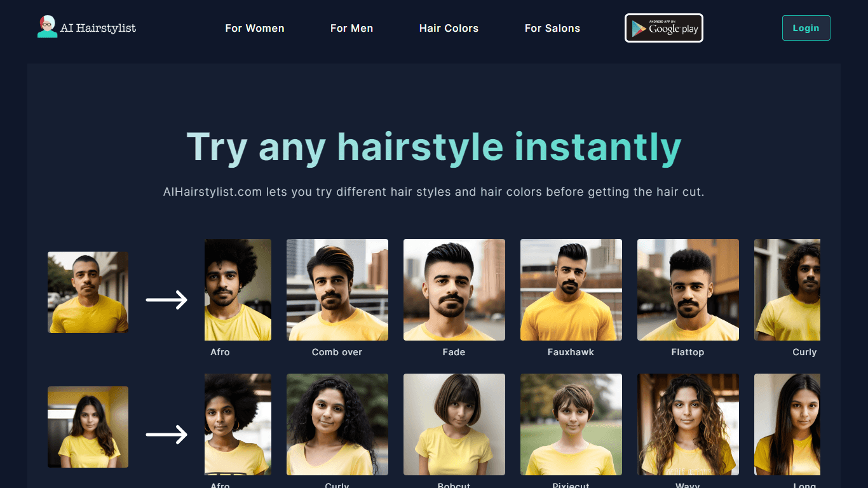This screenshot has height=488, width=868.
Task: Click the 'Fade' caption text
Action: [x=454, y=352]
